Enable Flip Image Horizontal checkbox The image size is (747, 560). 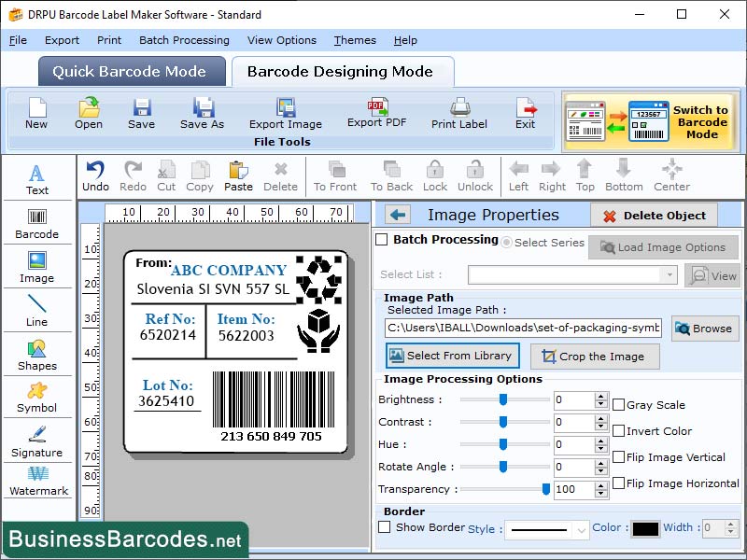[x=618, y=483]
